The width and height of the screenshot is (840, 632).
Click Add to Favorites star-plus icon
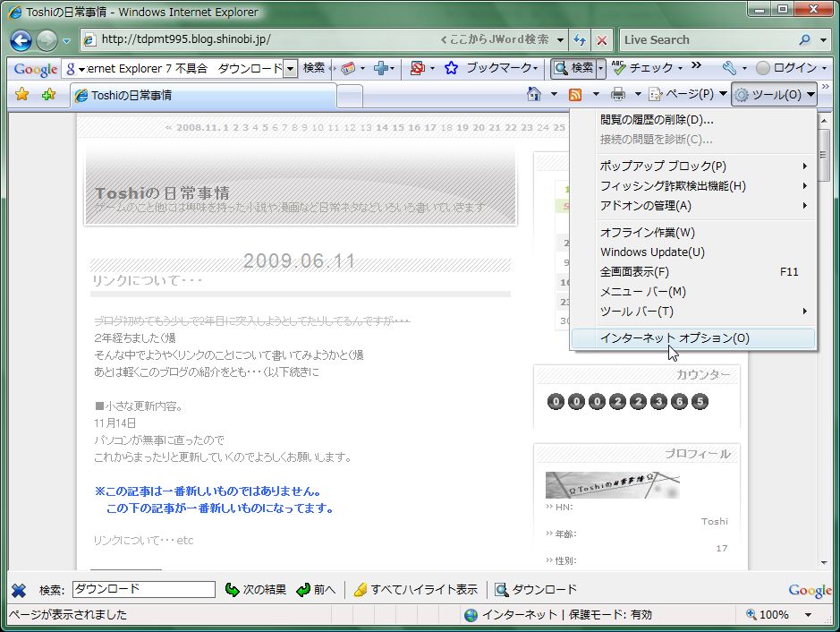(48, 95)
